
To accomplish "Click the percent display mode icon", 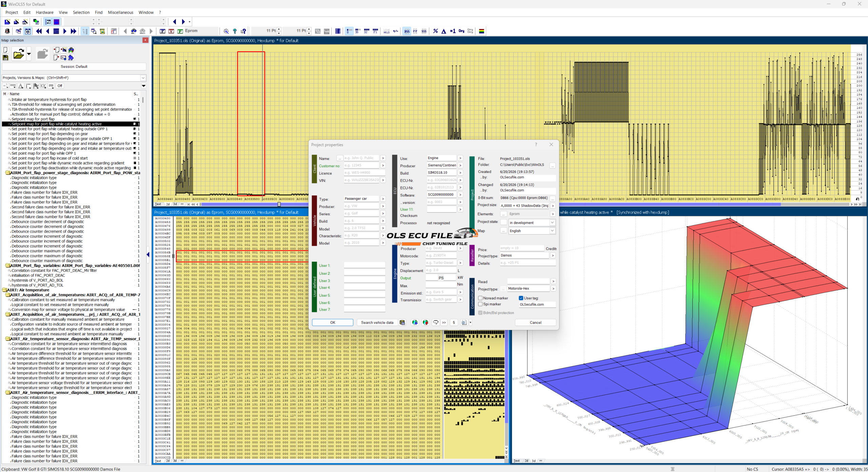I will click(435, 31).
